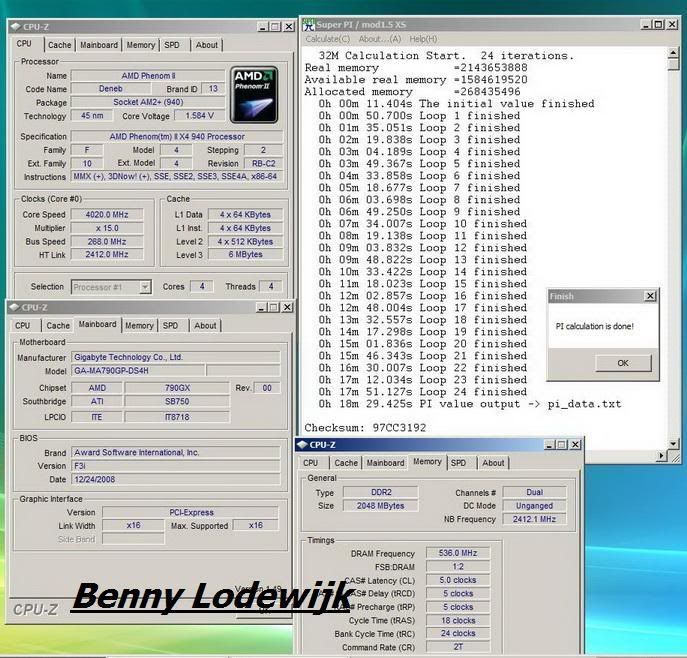Click the Code Name value Deneb

[x=110, y=88]
